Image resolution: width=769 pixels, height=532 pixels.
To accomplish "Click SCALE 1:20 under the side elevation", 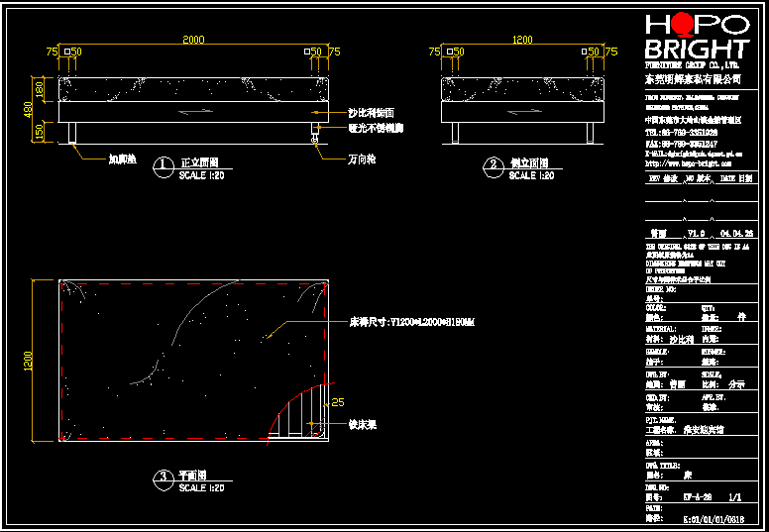I will 531,175.
